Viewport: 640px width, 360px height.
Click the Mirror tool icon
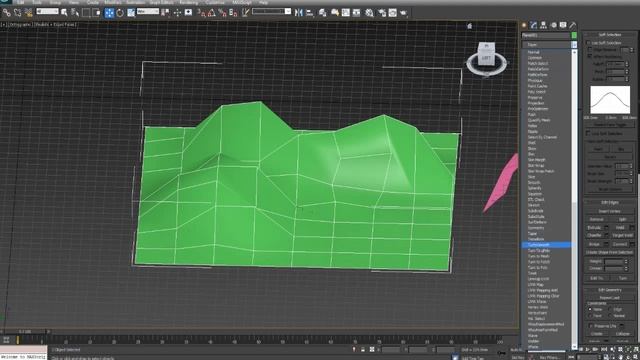pyautogui.click(x=299, y=13)
